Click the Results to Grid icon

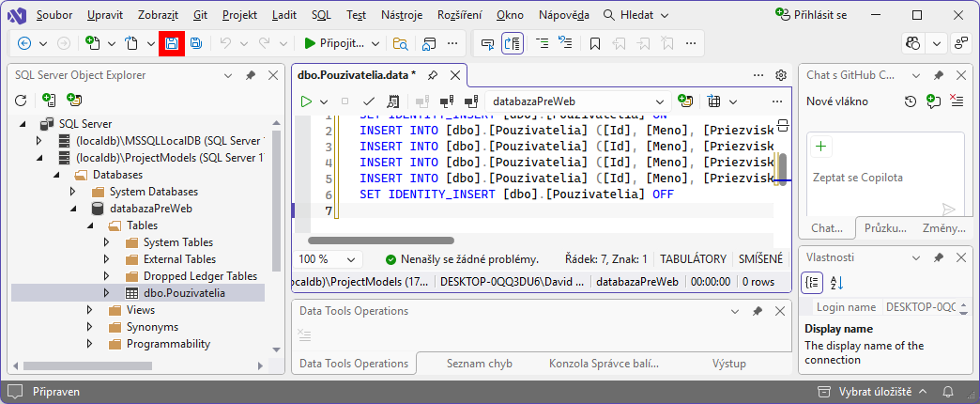tap(714, 101)
